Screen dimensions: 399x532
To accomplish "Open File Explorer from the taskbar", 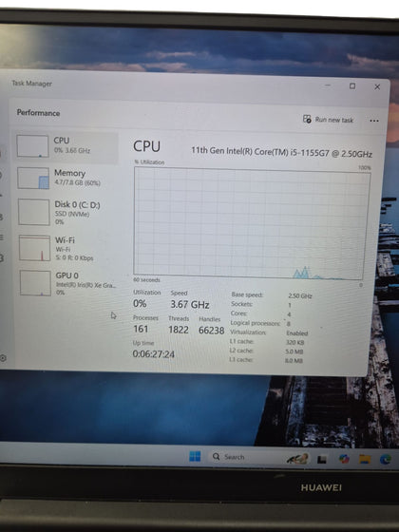I will (x=365, y=459).
